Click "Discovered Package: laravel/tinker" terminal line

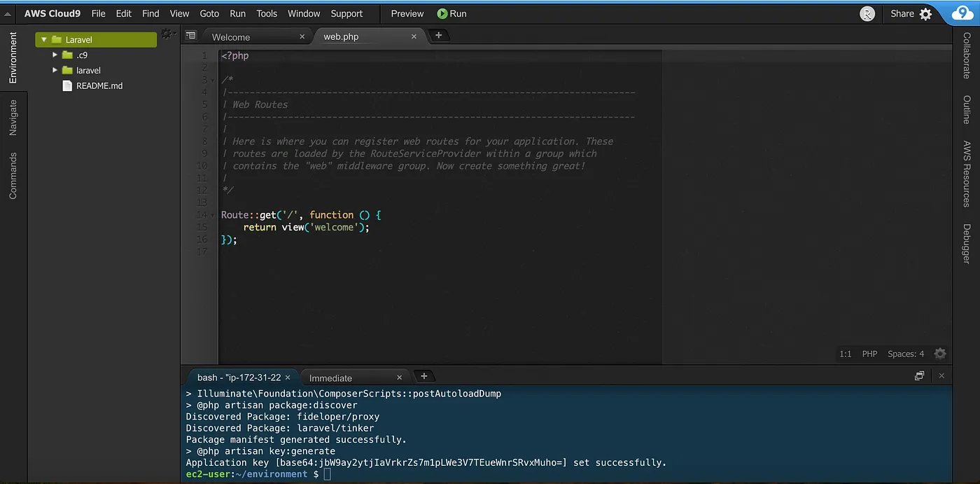tap(280, 428)
